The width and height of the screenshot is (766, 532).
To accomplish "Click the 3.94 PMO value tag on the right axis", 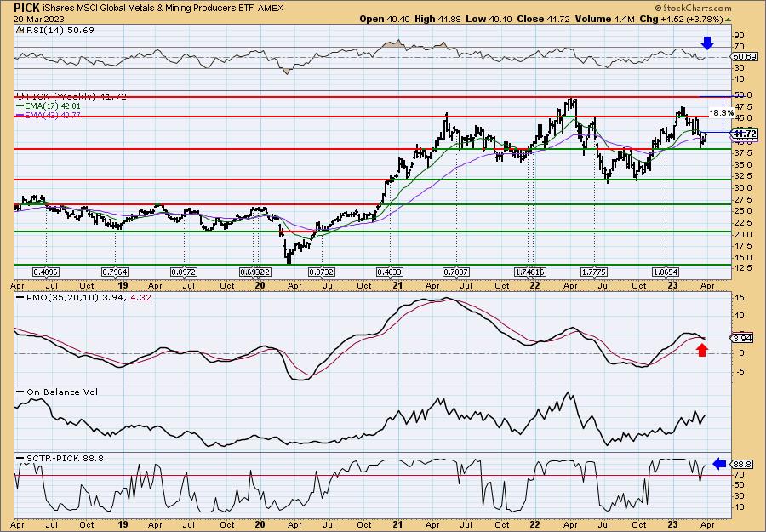I will click(742, 338).
